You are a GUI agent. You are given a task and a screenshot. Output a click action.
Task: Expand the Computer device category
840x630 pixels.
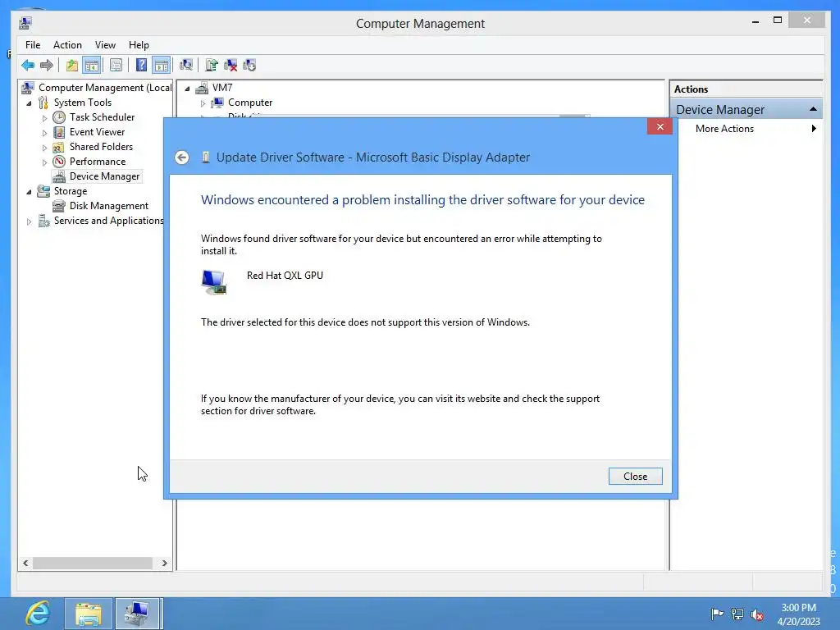point(203,103)
